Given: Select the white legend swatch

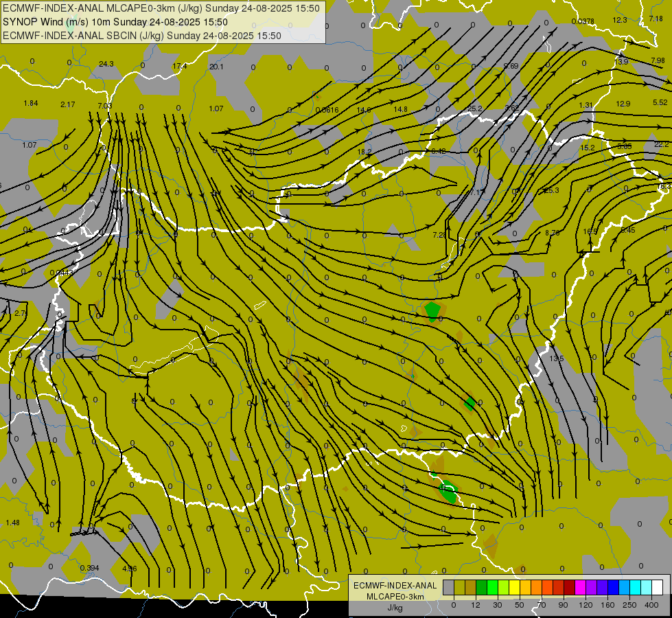Looking at the screenshot, I should tap(658, 588).
